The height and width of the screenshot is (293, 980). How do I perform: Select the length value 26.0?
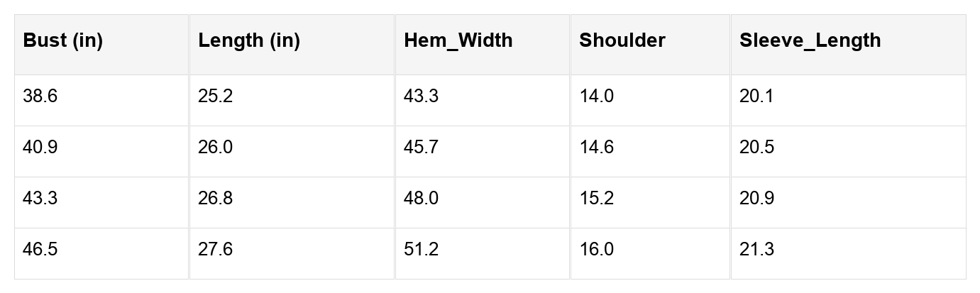point(216,148)
